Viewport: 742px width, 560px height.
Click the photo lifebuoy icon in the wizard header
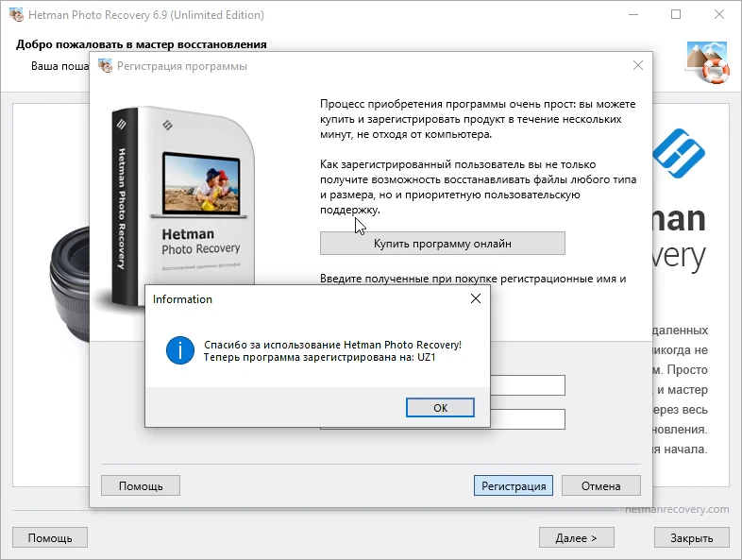click(x=707, y=62)
